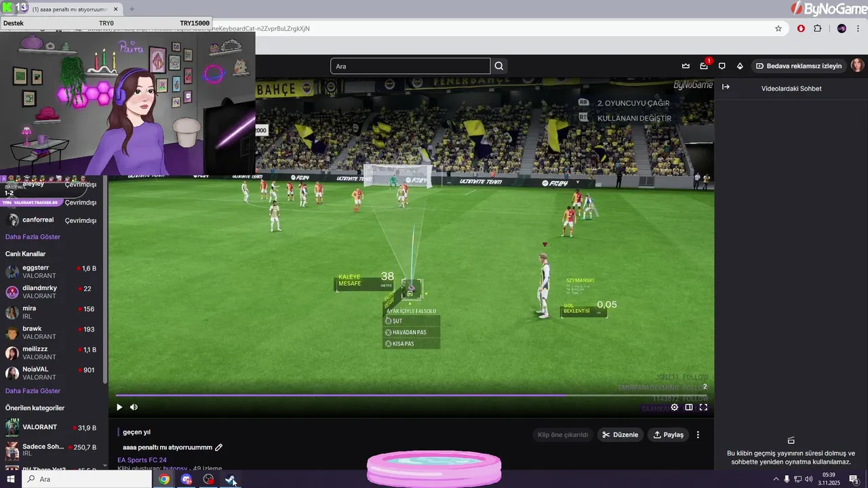Edit clip title pencil icon
This screenshot has width=868, height=488.
pos(218,447)
